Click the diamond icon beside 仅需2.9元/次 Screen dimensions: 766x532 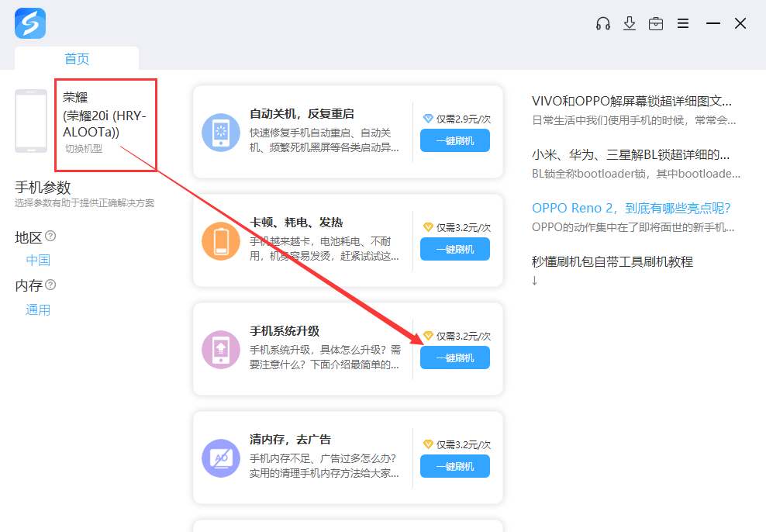[428, 119]
